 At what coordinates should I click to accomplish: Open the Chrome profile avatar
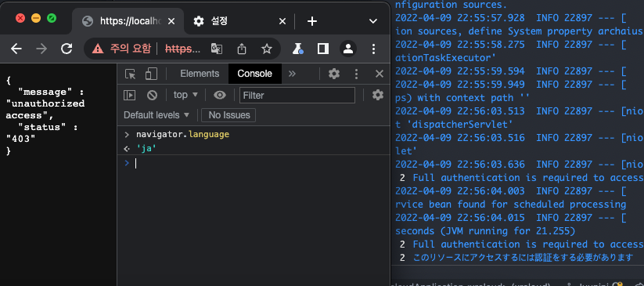pyautogui.click(x=348, y=49)
